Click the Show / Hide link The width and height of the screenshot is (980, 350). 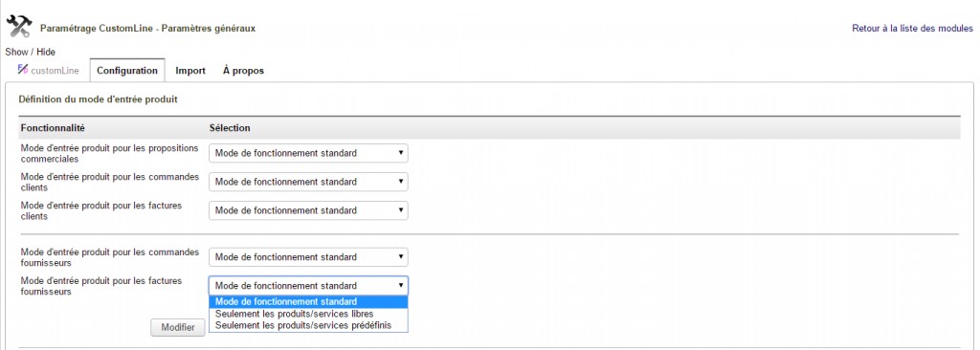click(x=30, y=52)
